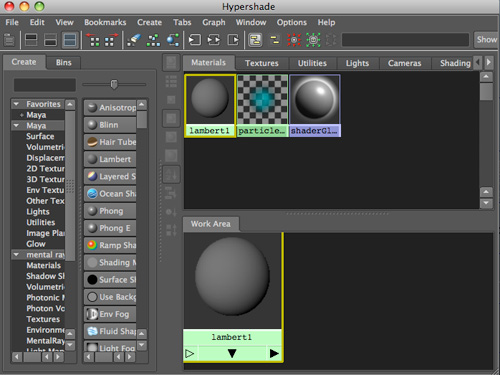Open the Create menu in menu bar
The image size is (500, 375).
(x=149, y=22)
